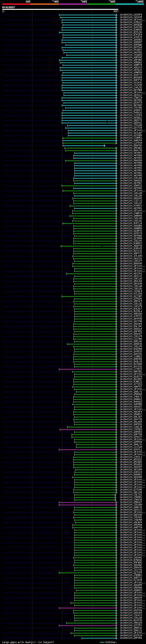Image resolution: width=146 pixels, height=644 pixels.
Task: Click the purple ~60% legend color bar
Action: 73,4
